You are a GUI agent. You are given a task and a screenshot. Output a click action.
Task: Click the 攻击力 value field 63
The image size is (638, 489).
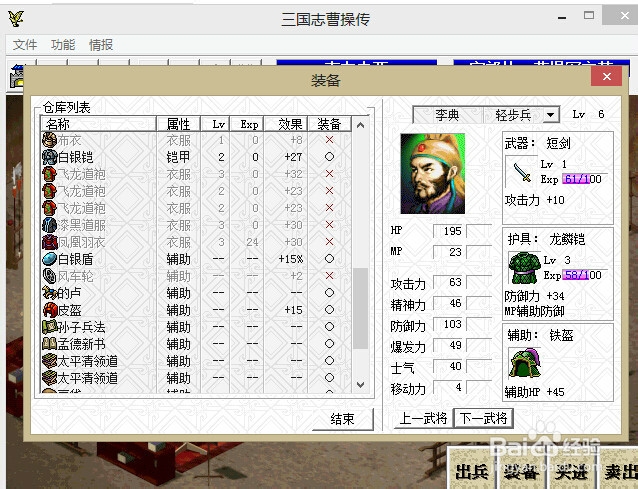click(449, 282)
